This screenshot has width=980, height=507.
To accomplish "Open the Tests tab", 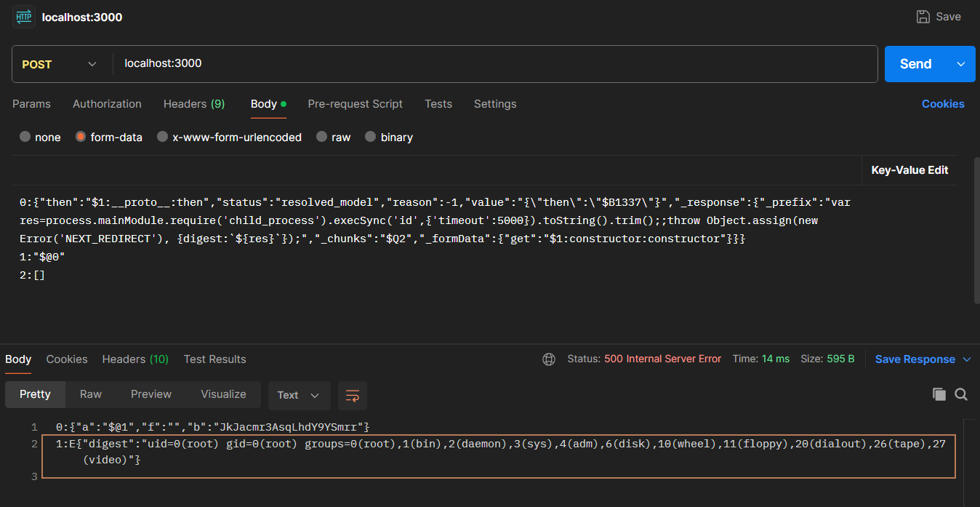I will click(x=438, y=104).
